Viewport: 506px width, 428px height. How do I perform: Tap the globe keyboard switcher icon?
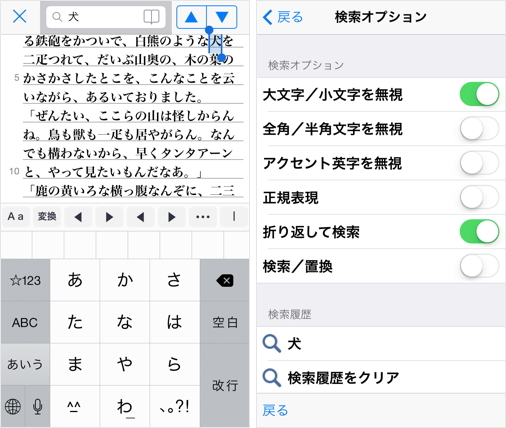coord(13,406)
